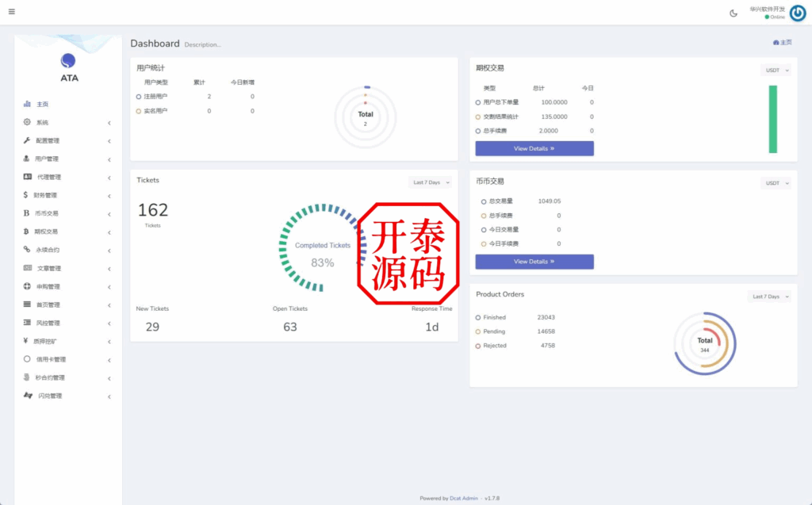Open the 配置管理 menu label
This screenshot has width=812, height=505.
[48, 141]
